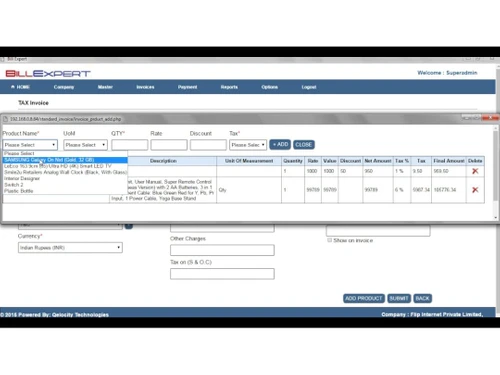Click inside the QTY input field
This screenshot has width=500, height=375.
pos(130,145)
